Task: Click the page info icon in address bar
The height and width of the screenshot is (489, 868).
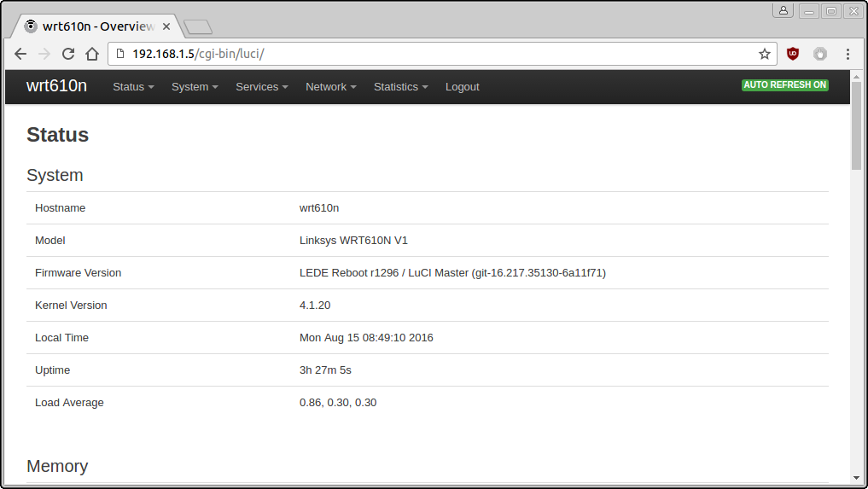Action: (x=120, y=54)
